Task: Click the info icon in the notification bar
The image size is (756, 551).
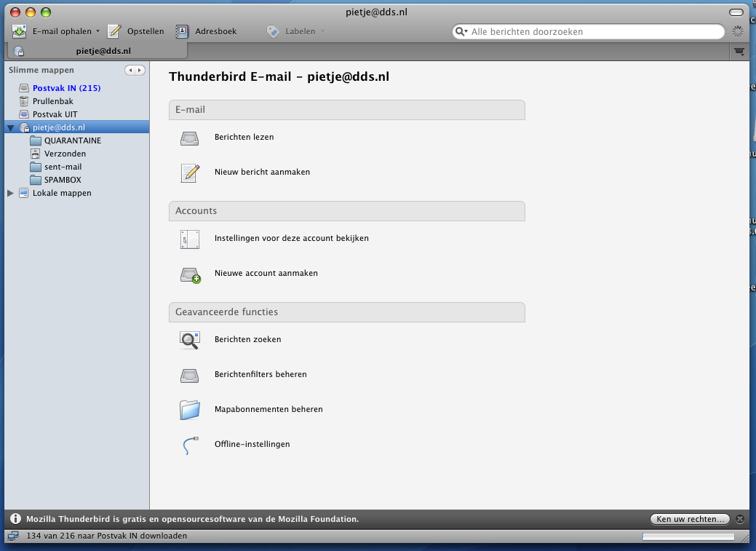Action: [15, 519]
